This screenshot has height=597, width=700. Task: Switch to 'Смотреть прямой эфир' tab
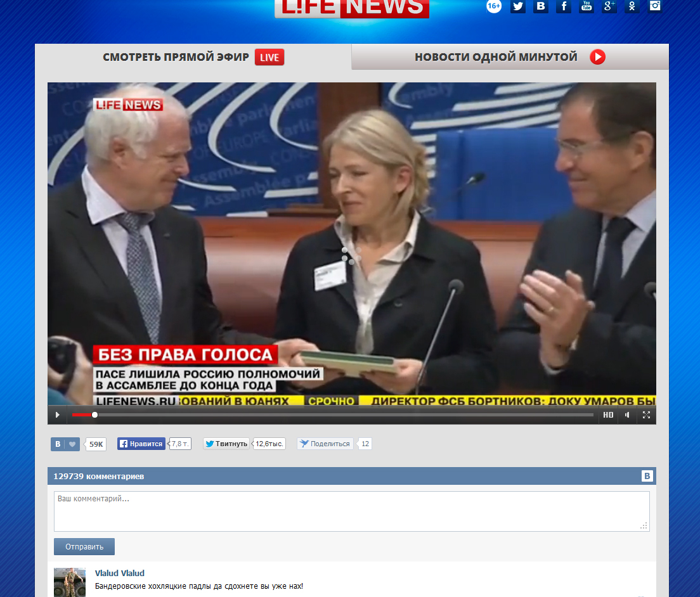point(193,57)
